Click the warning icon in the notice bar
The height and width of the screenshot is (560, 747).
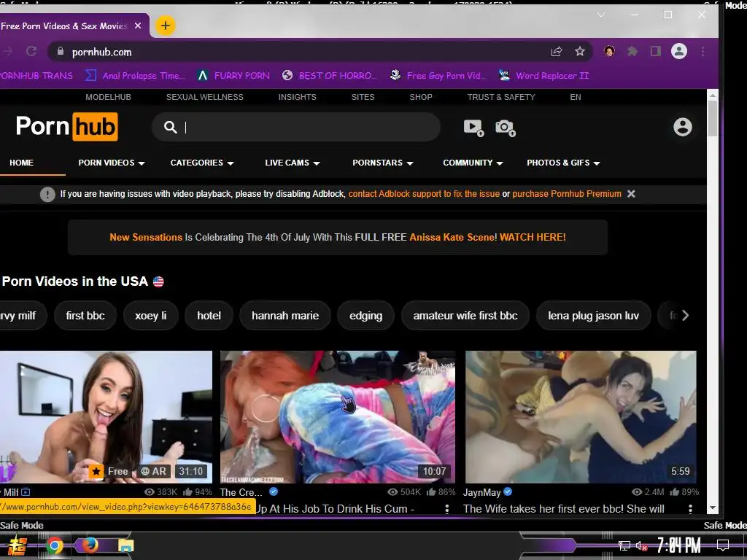tap(47, 194)
